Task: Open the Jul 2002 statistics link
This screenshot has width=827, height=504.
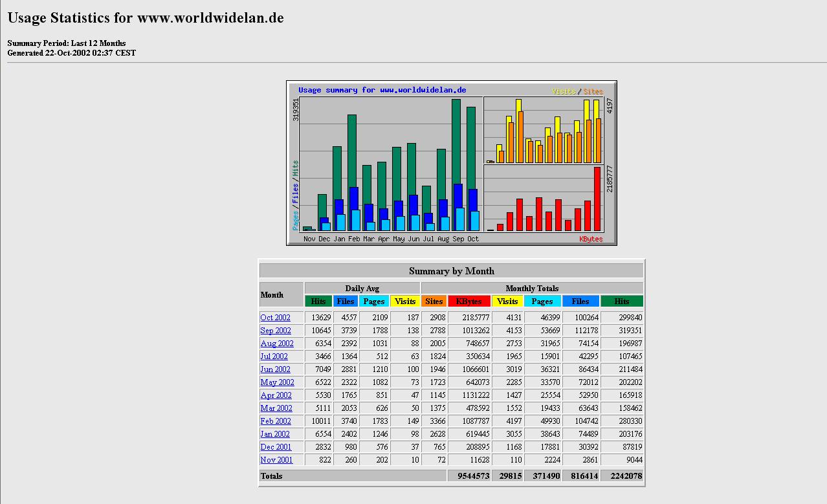Action: [x=274, y=356]
